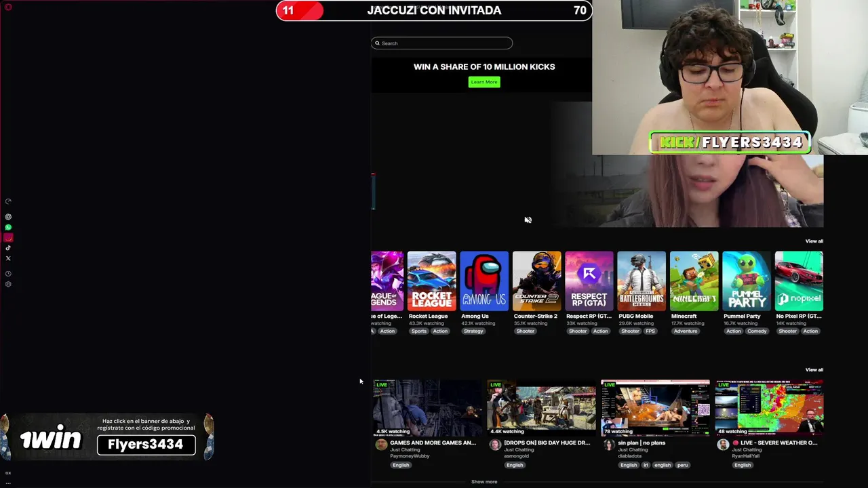Select the 'peru' tag on diabladota's stream
The height and width of the screenshot is (488, 868).
[x=682, y=465]
